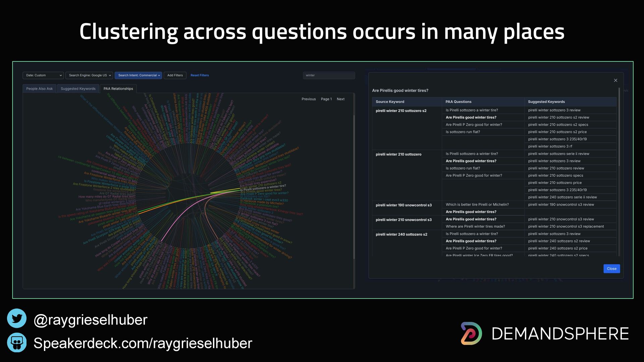Click the winter search input field
This screenshot has width=644, height=362.
point(329,75)
